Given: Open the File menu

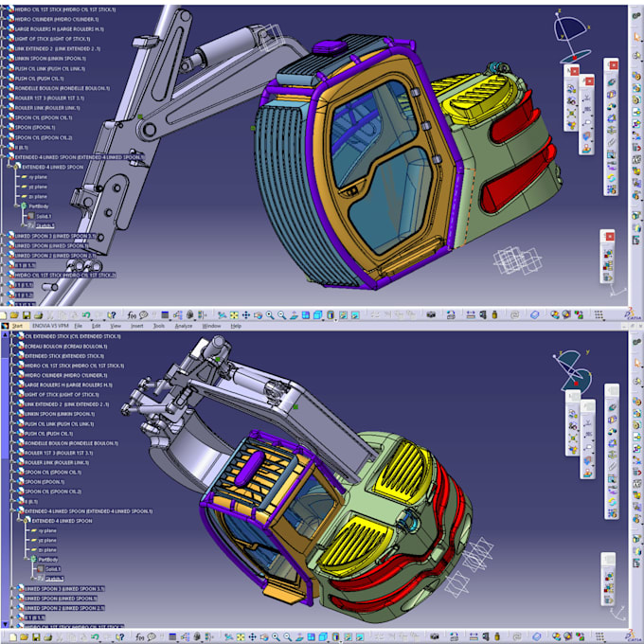Looking at the screenshot, I should click(78, 326).
